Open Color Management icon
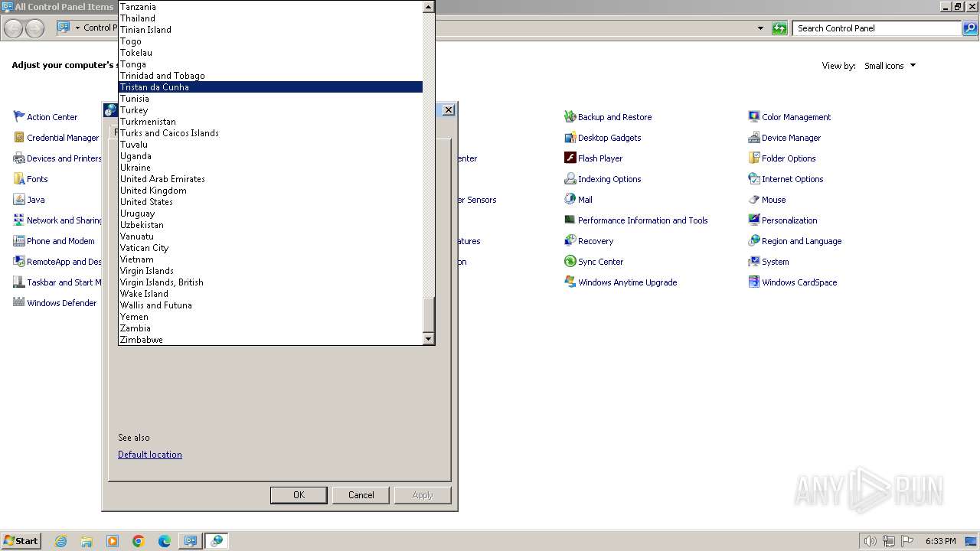Screen dimensions: 980x551 [754, 117]
